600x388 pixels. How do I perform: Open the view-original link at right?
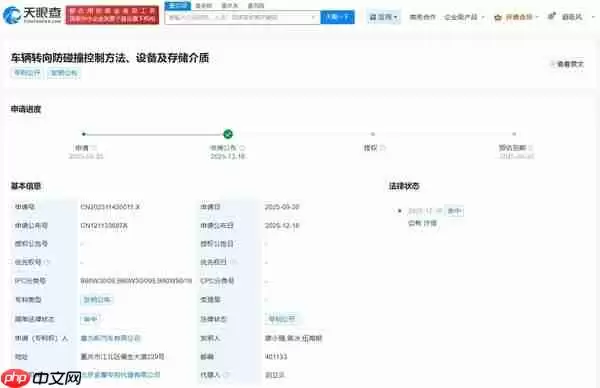[567, 64]
